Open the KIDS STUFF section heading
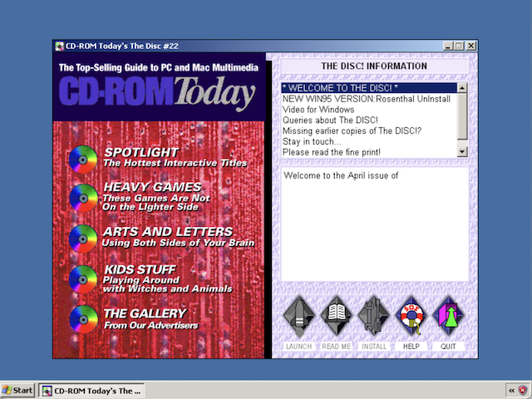Viewport: 532px width, 399px height. pos(140,269)
